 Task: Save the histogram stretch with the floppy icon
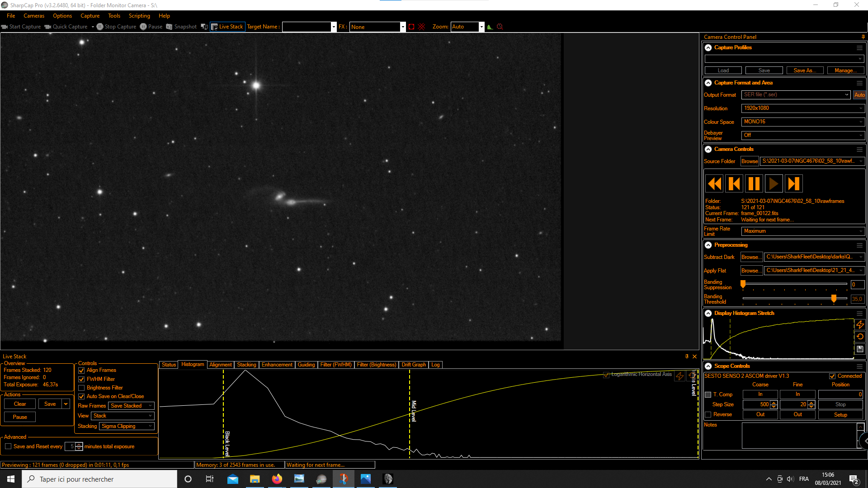860,349
